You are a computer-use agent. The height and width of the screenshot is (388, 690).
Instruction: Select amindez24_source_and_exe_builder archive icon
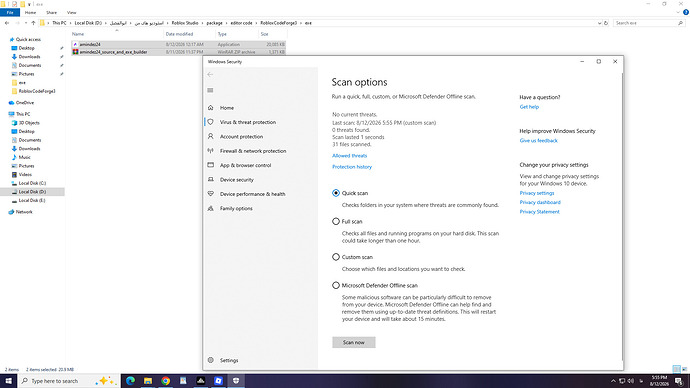pyautogui.click(x=75, y=52)
